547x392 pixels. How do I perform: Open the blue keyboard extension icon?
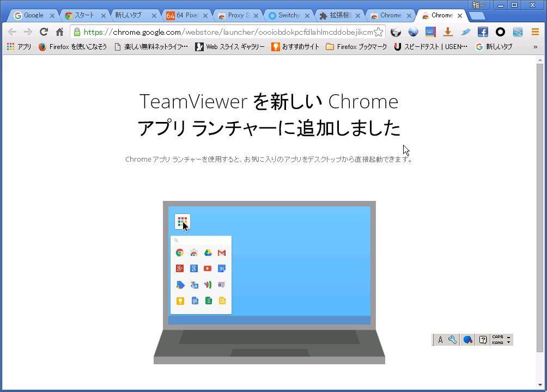(430, 32)
